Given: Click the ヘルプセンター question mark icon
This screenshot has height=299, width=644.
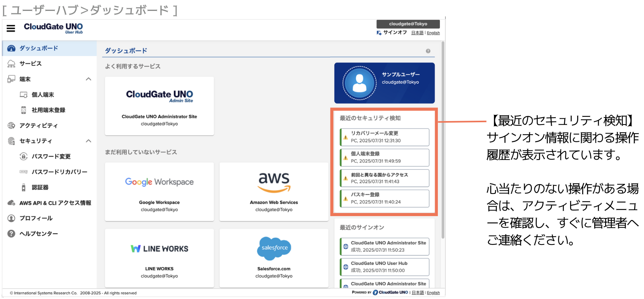Looking at the screenshot, I should click(x=11, y=234).
